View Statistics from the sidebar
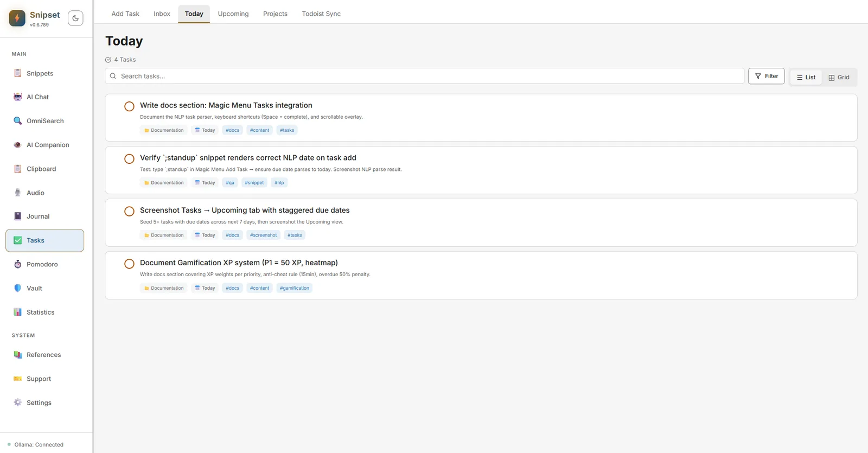Viewport: 868px width, 453px height. (x=44, y=312)
